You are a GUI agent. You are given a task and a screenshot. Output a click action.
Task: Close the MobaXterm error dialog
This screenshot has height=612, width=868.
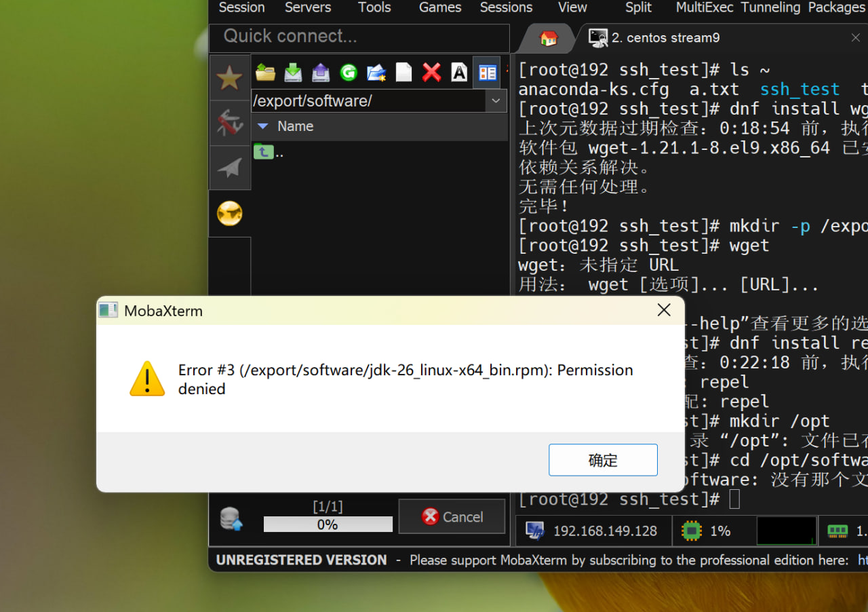[664, 310]
